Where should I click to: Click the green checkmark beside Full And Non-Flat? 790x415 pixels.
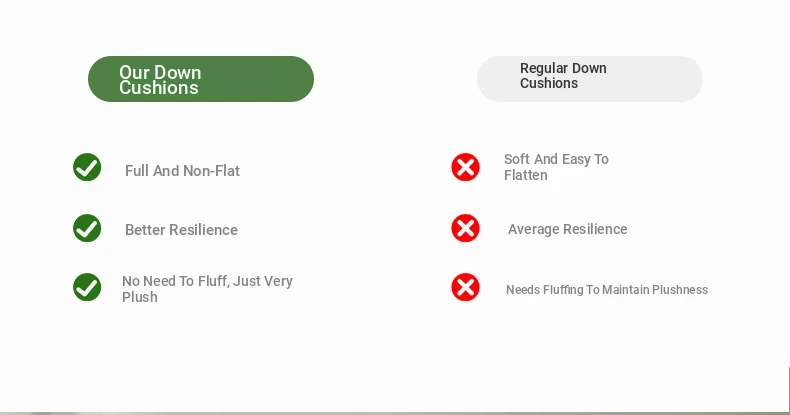(87, 167)
